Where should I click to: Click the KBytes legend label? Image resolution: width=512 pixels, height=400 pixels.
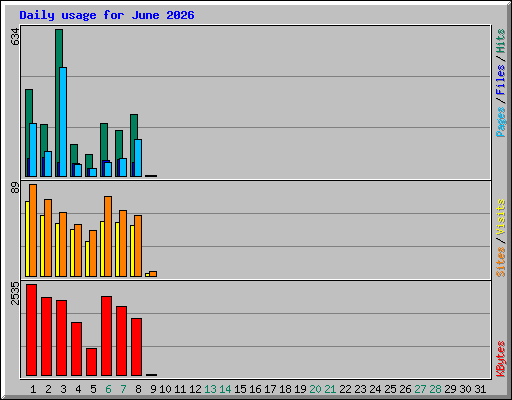point(500,359)
